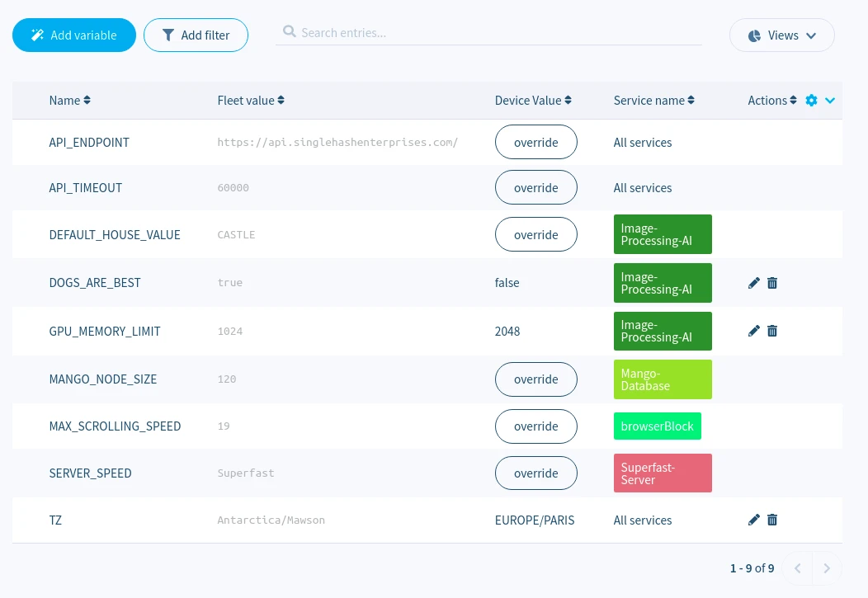Toggle sorting on the Fleet value column
The height and width of the screenshot is (598, 868).
(x=280, y=100)
